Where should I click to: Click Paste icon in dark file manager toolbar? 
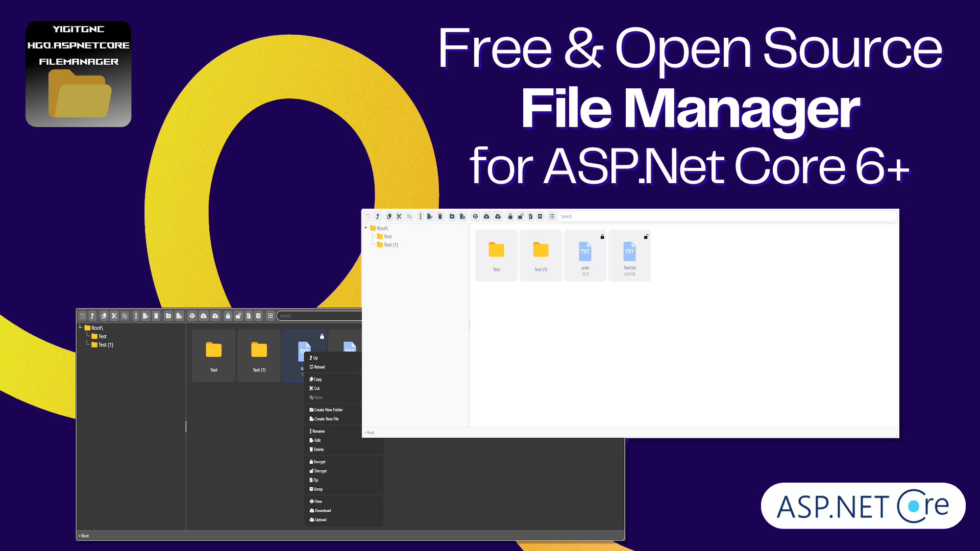pyautogui.click(x=125, y=316)
